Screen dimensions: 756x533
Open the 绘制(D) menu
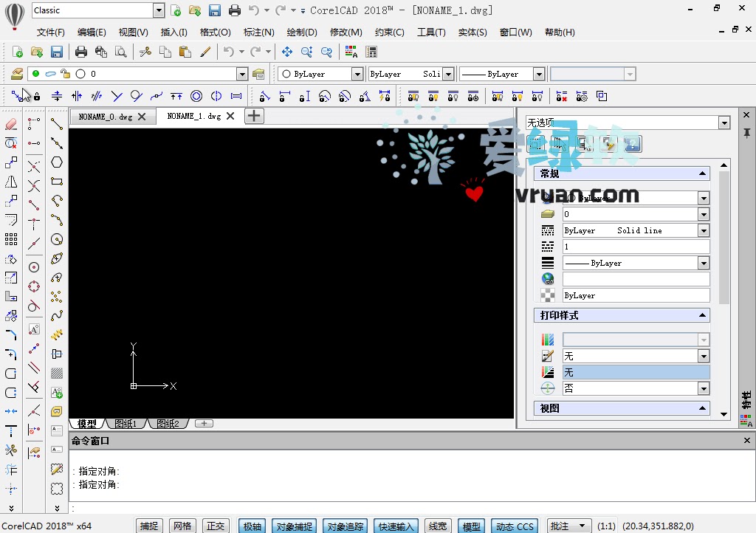(x=302, y=32)
